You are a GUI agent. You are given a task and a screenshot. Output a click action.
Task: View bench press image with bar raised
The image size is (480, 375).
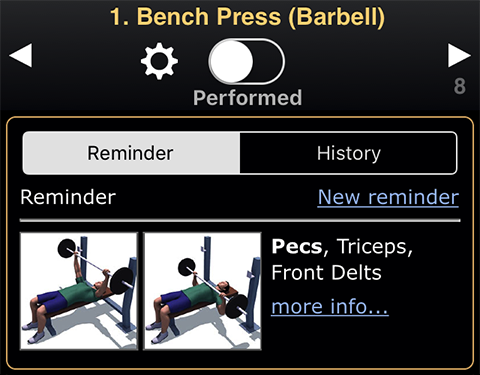[79, 291]
